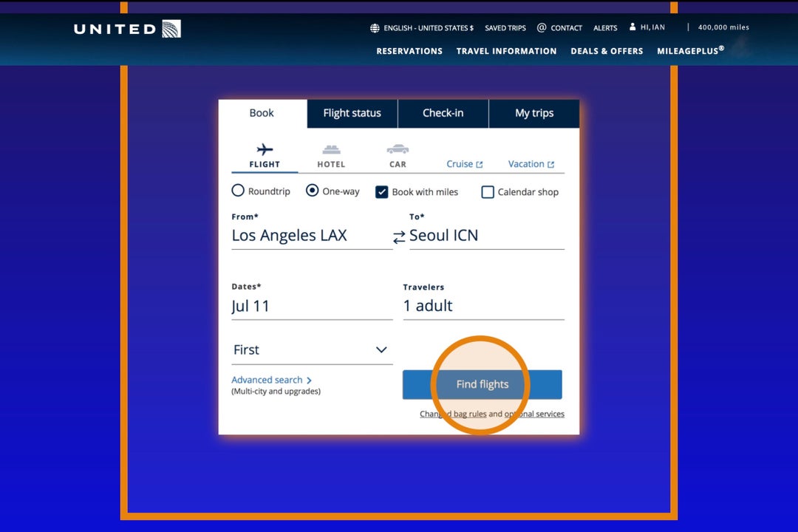Open Contact via the @ icon
Screen dimensions: 798x532
(x=542, y=27)
